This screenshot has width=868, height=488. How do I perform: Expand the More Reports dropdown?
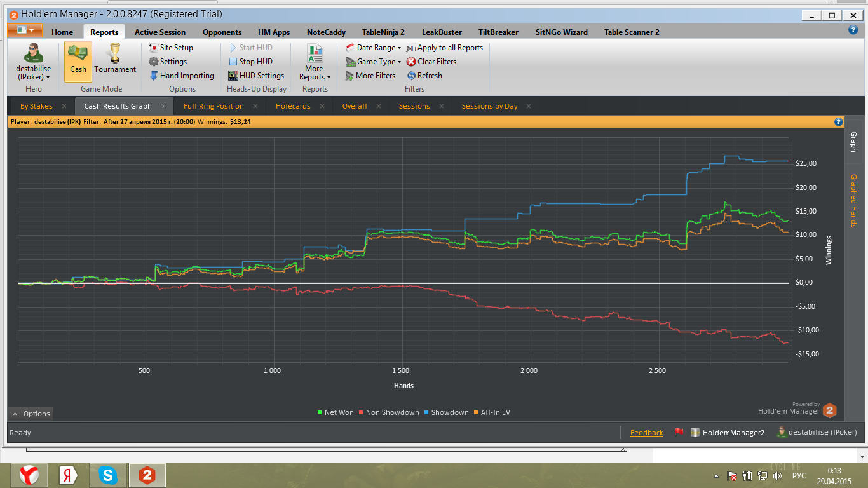(x=315, y=62)
